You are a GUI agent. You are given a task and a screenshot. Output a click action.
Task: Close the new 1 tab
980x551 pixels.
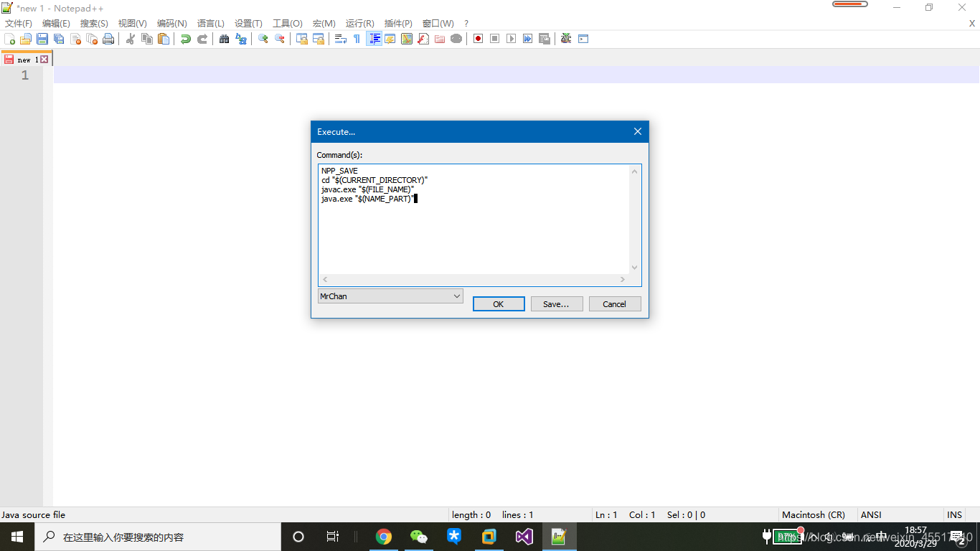[44, 60]
